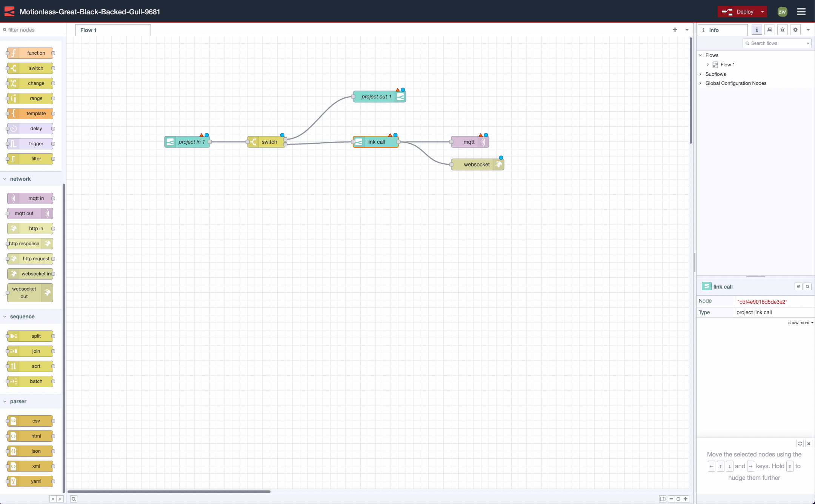Image resolution: width=815 pixels, height=504 pixels.
Task: Open the help book sidebar tab
Action: point(770,30)
